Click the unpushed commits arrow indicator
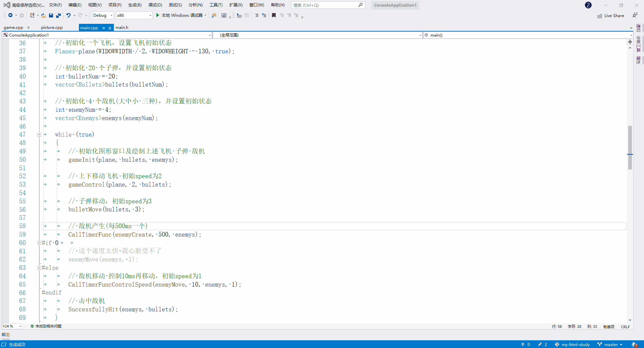 (525, 345)
